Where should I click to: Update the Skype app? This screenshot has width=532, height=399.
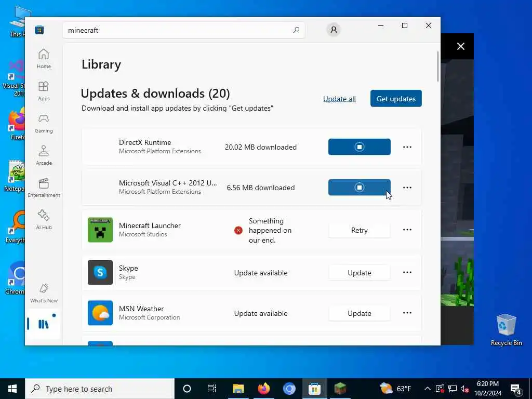pyautogui.click(x=360, y=273)
